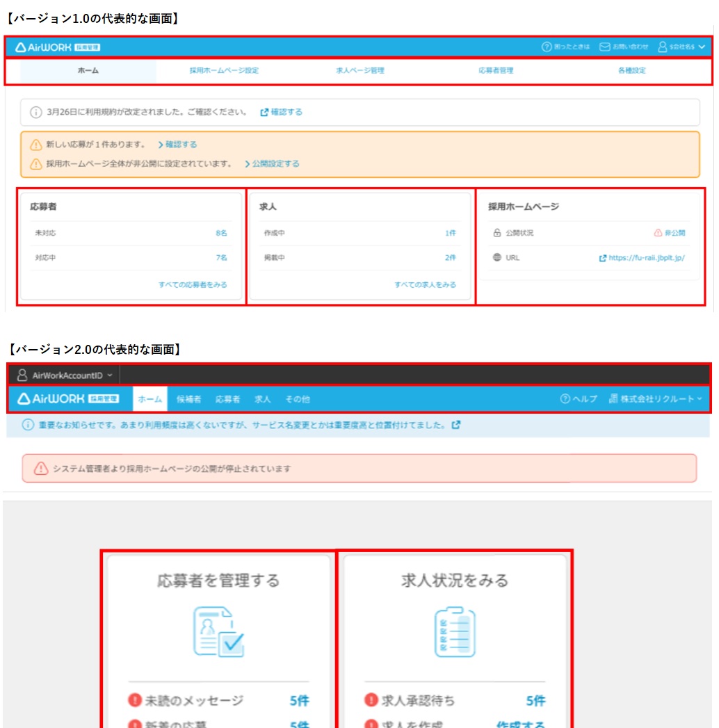Switch to the 採用ホームページ設定 tab
The image size is (719, 728).
coord(224,71)
